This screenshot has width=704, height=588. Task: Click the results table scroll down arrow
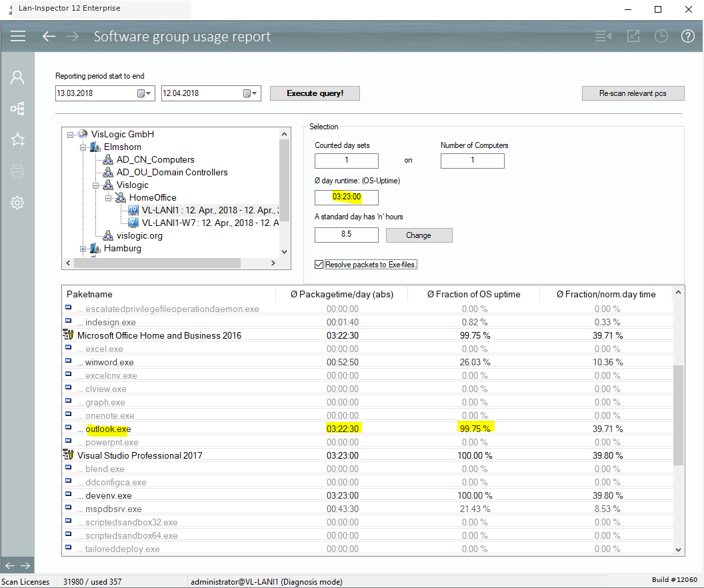[x=678, y=550]
